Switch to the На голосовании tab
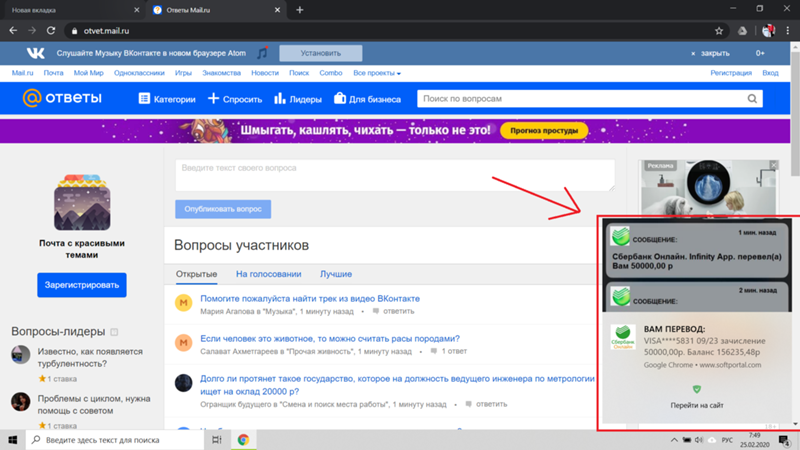The width and height of the screenshot is (800, 450). coord(268,274)
